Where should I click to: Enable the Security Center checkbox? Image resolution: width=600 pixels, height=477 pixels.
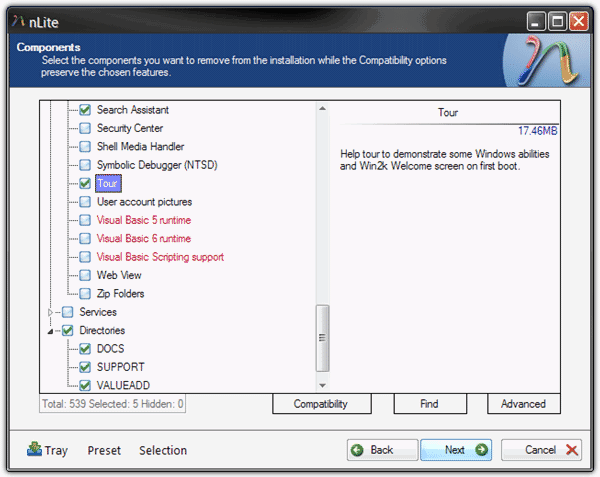point(85,128)
